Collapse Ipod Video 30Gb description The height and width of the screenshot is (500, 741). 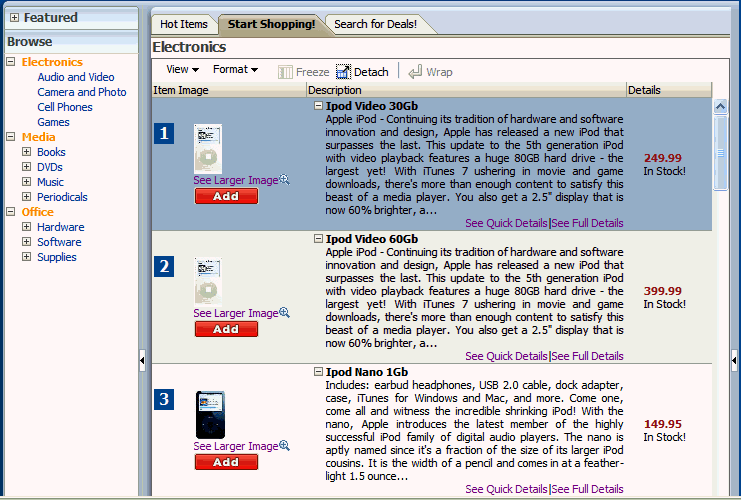(x=319, y=106)
